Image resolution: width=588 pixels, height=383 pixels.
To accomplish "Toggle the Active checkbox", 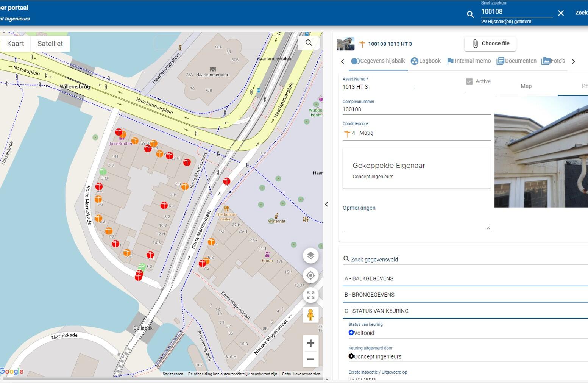I will (469, 81).
